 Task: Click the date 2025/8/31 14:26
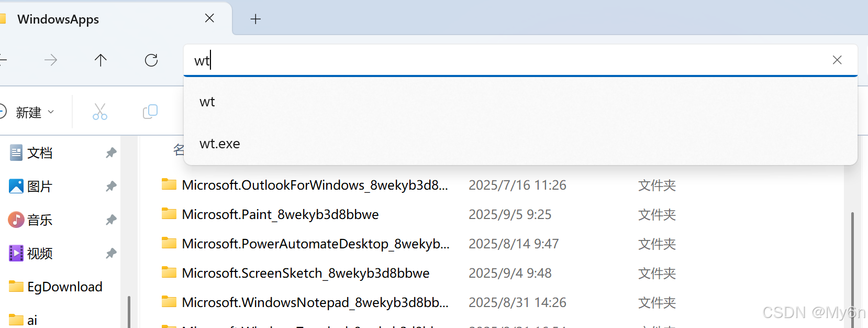point(517,302)
